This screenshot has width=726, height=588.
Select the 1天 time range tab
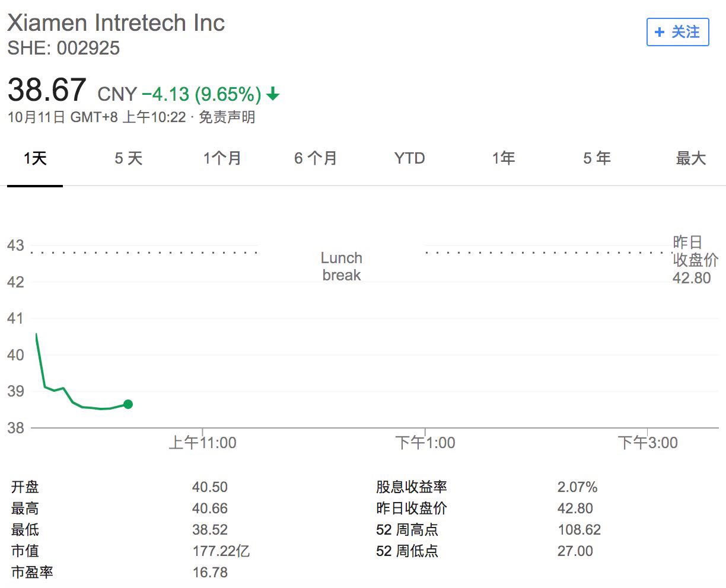[35, 158]
